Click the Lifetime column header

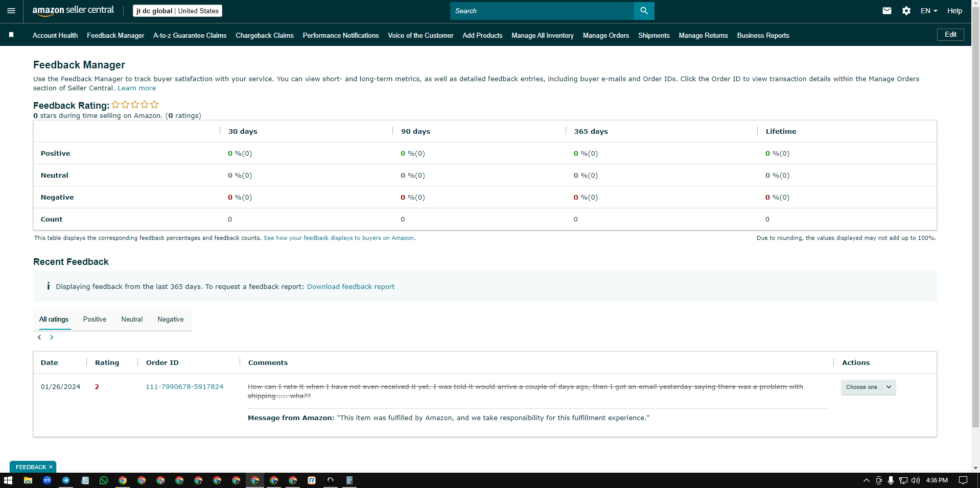tap(781, 131)
